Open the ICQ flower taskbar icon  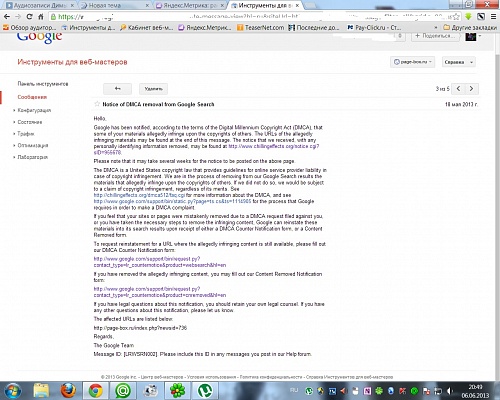pos(177,391)
